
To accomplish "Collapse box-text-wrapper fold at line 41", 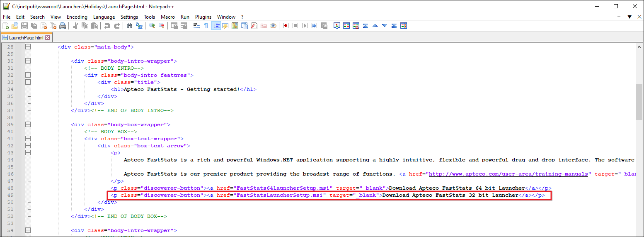I will (28, 139).
